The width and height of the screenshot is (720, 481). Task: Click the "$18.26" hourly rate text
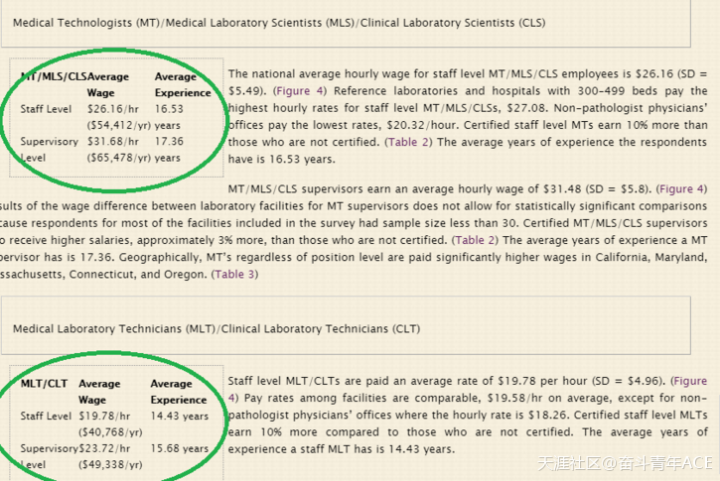coord(548,415)
